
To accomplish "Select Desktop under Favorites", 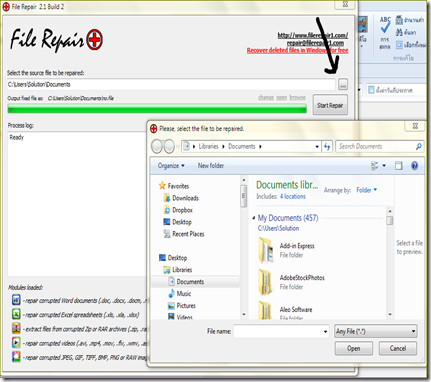I will [177, 222].
